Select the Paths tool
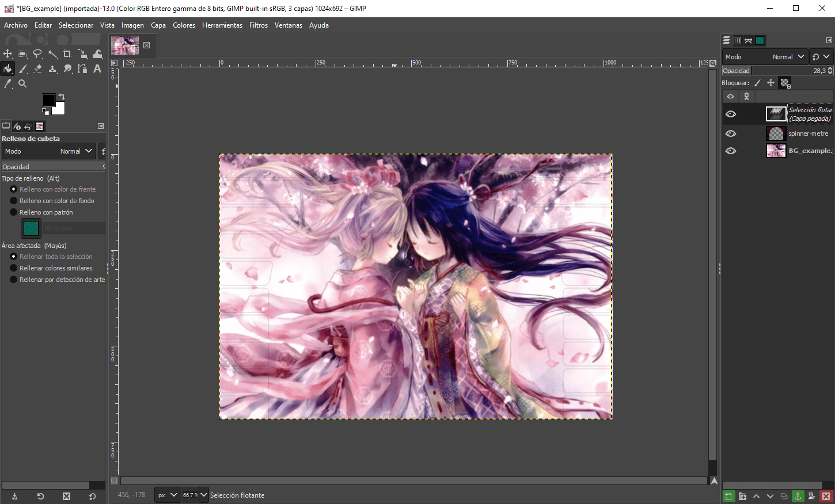Image resolution: width=835 pixels, height=504 pixels. (82, 69)
